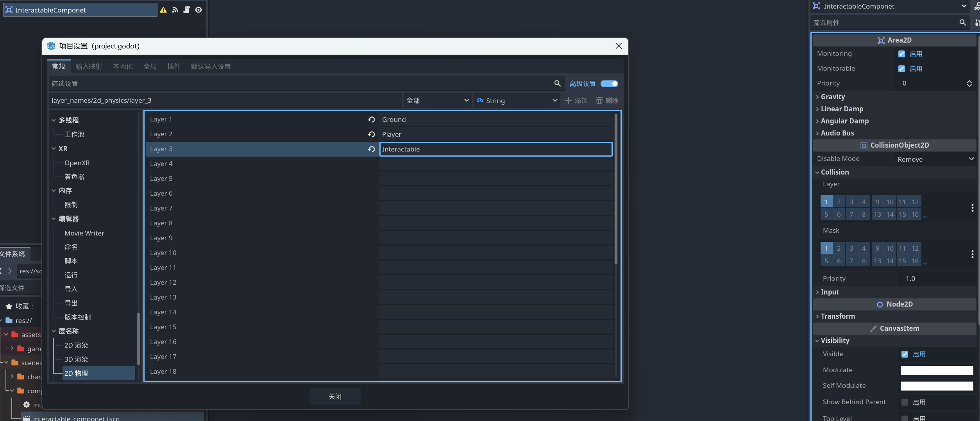Screen dimensions: 980x421
Task: Open the attached script icon on node
Action: coord(187,10)
